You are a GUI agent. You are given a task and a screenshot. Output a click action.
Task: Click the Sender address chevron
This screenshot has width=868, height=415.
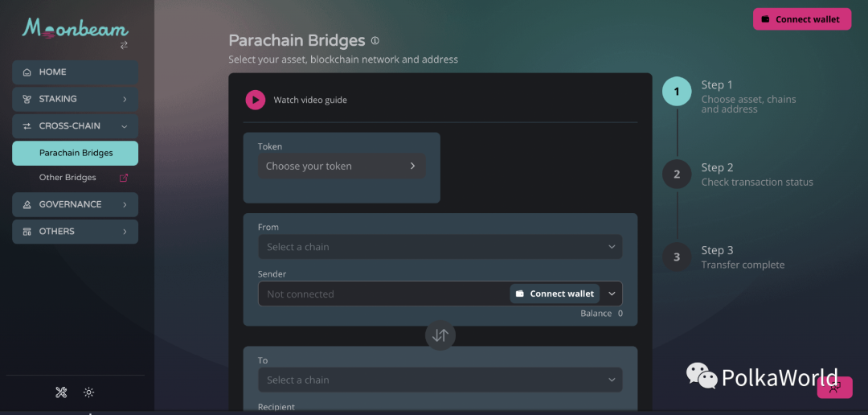(x=612, y=294)
